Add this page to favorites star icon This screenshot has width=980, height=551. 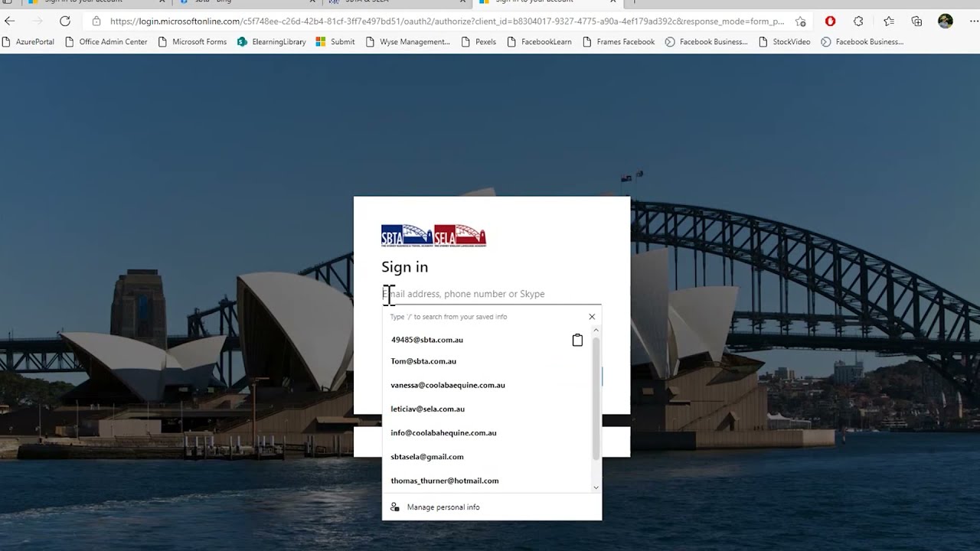click(x=800, y=21)
